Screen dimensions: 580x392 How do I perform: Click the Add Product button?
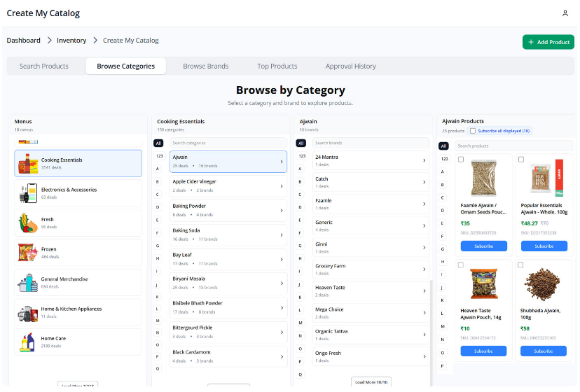pyautogui.click(x=548, y=42)
